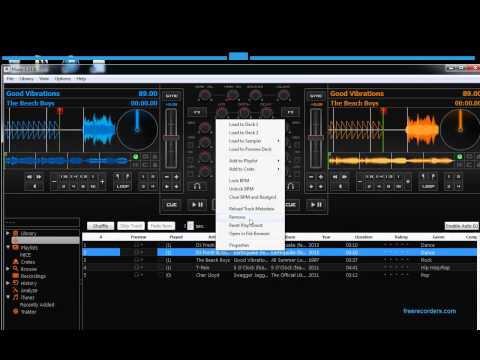Collapse the Playlists tree node
This screenshot has width=480, height=360.
tap(8, 247)
